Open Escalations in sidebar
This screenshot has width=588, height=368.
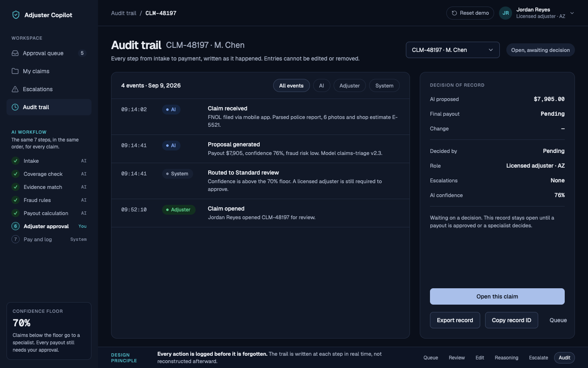[49, 89]
